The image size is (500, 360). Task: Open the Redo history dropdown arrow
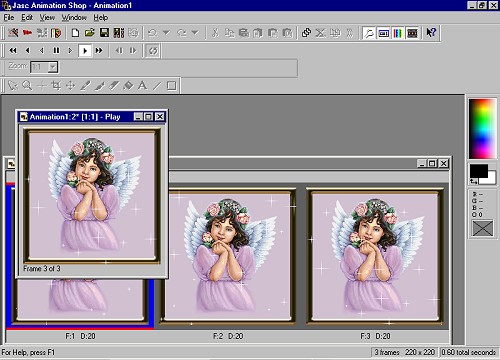coord(195,33)
